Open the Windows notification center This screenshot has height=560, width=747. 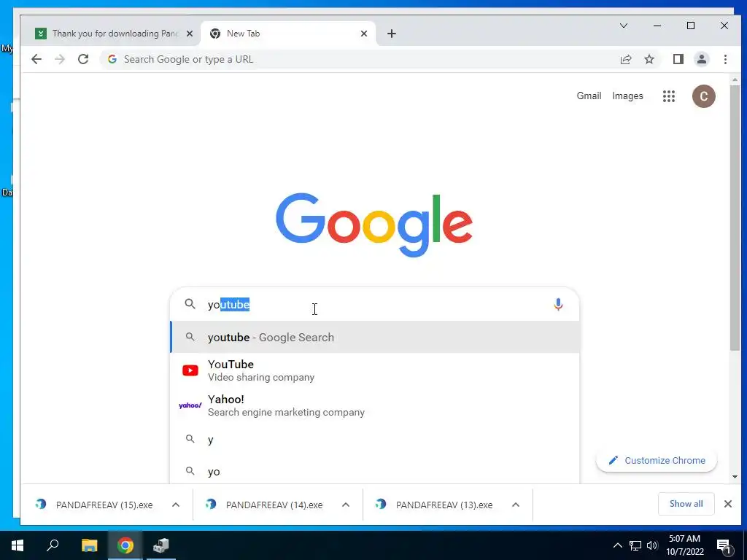[x=724, y=546]
